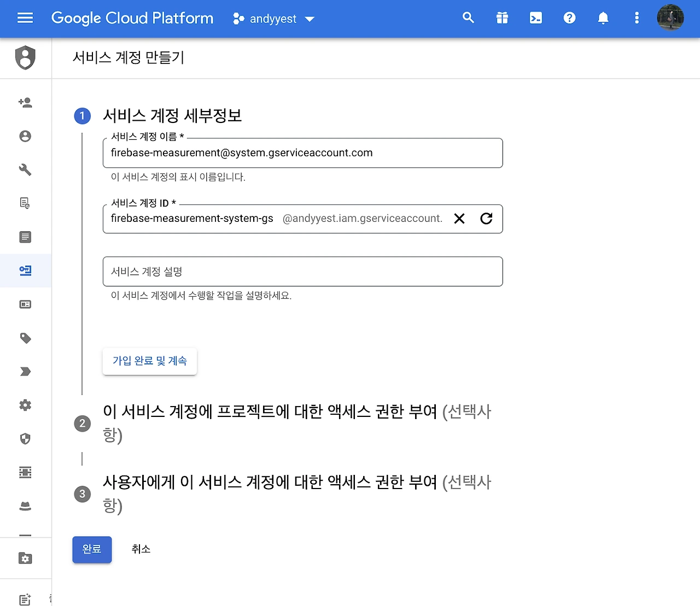Open the chevron-shaped Tags sidebar icon
This screenshot has width=700, height=606.
(x=25, y=372)
